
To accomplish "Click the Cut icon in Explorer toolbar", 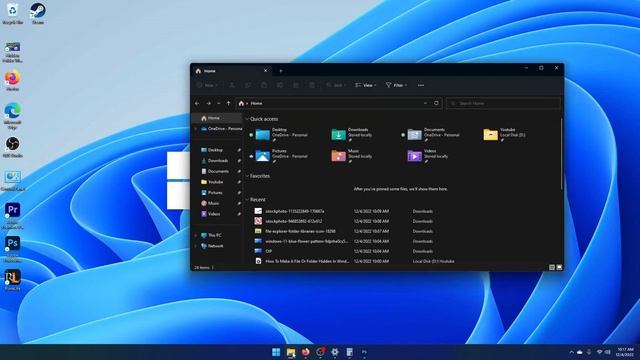I will click(x=232, y=85).
